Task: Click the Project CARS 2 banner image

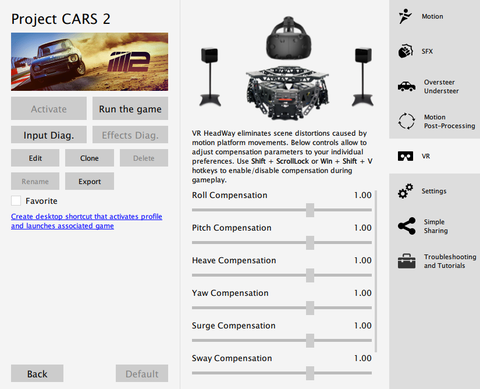Action: 89,62
